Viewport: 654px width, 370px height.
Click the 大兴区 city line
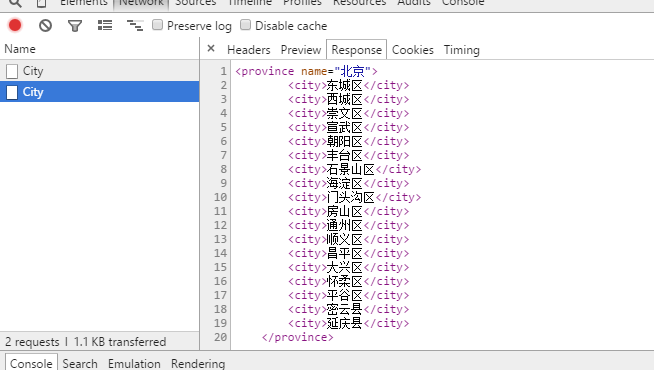(x=348, y=267)
